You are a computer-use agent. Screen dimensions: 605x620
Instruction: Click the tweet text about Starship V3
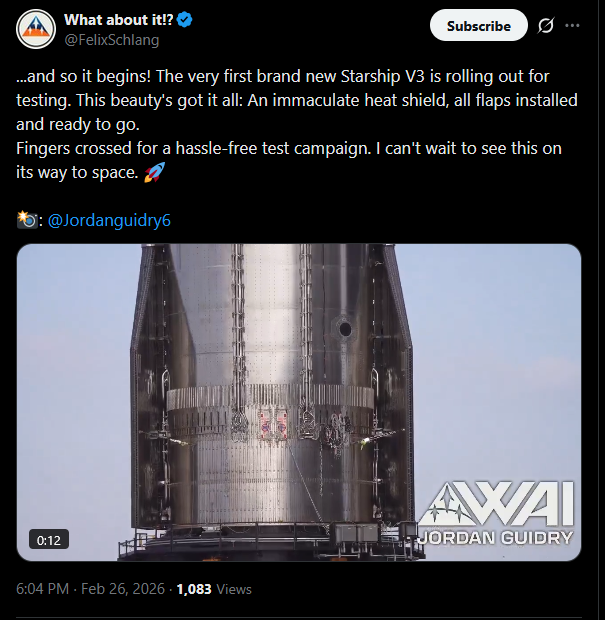click(297, 124)
